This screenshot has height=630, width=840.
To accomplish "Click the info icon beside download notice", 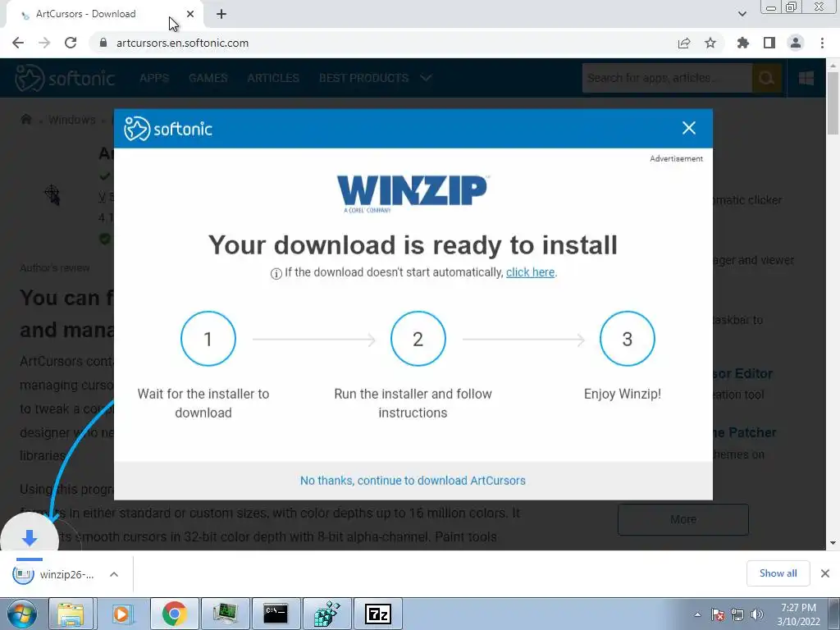I will (x=276, y=274).
